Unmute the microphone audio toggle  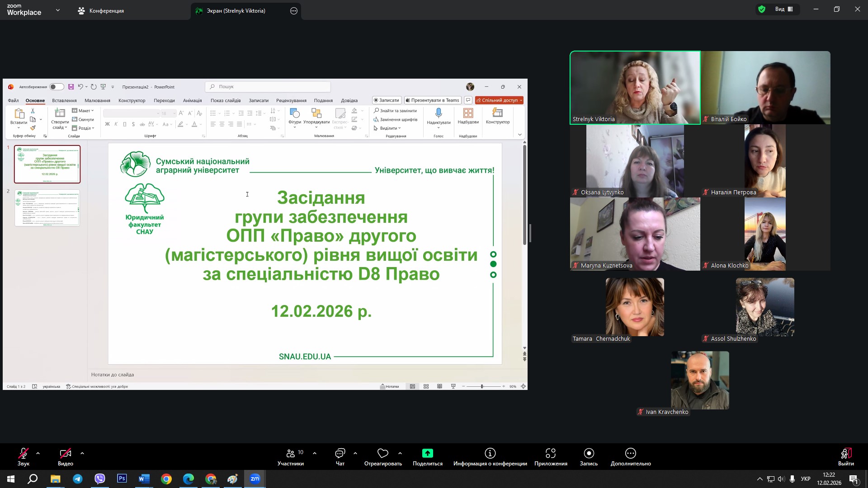coord(24,453)
